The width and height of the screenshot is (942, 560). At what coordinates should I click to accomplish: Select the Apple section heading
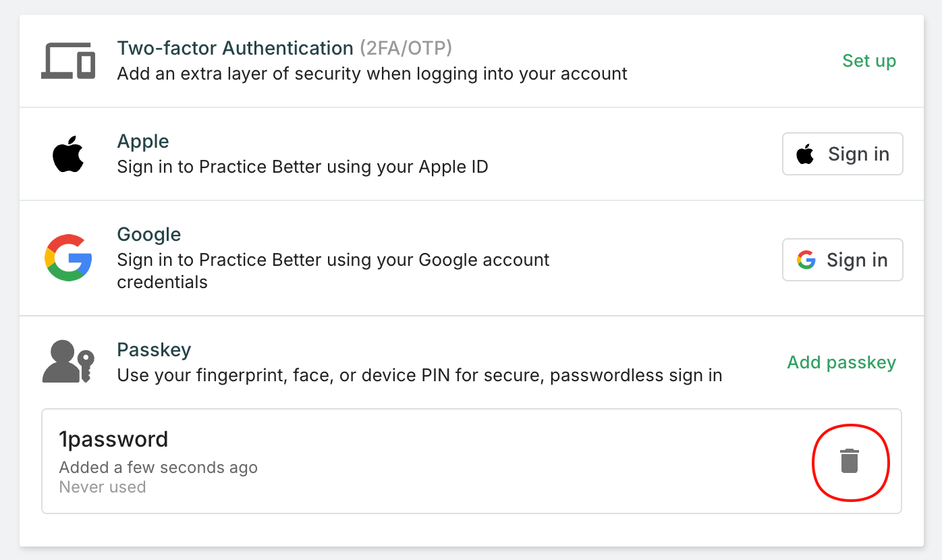tap(143, 142)
